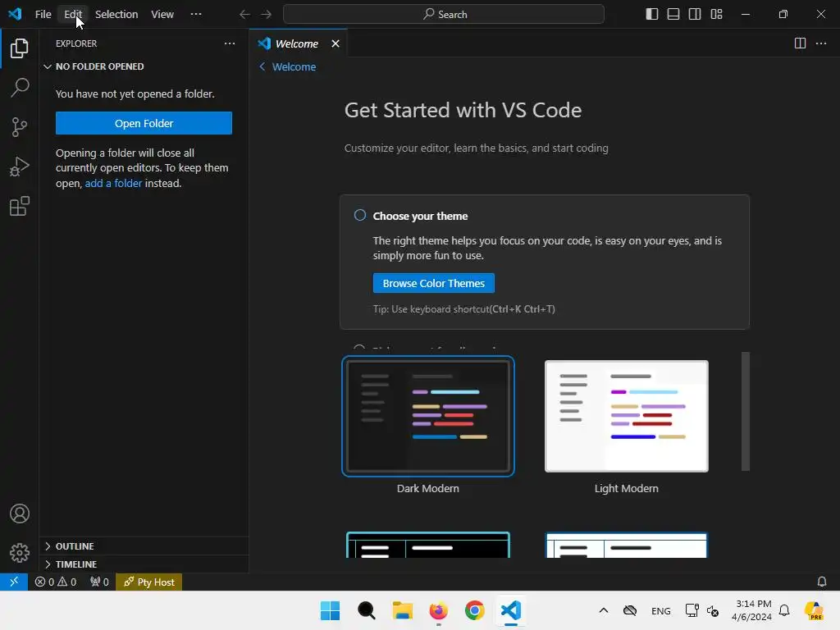Open the Source Control view

[20, 127]
